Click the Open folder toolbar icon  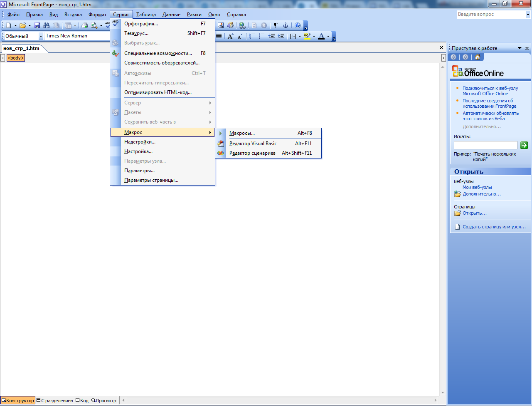[x=23, y=25]
